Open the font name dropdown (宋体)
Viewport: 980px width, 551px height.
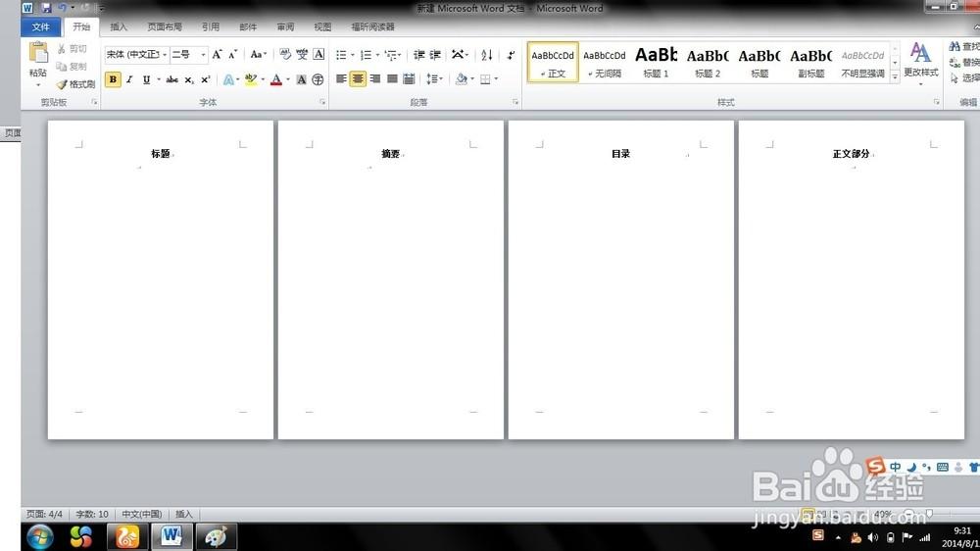tap(136, 55)
